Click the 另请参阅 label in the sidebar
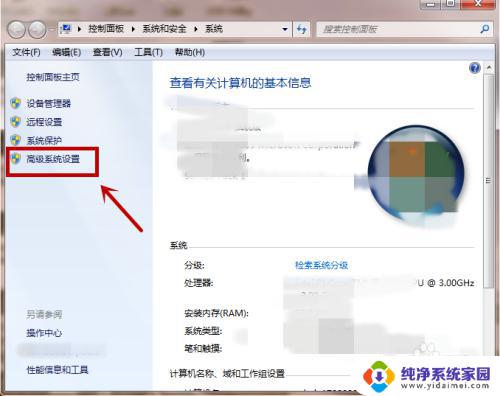This screenshot has width=500, height=396. (x=44, y=314)
